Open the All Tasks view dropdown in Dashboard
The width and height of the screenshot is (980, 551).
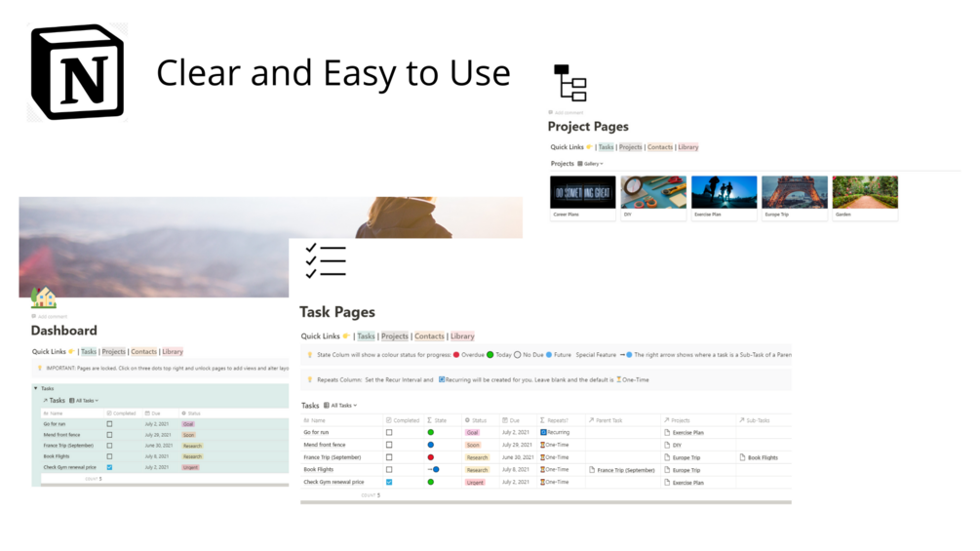(84, 401)
